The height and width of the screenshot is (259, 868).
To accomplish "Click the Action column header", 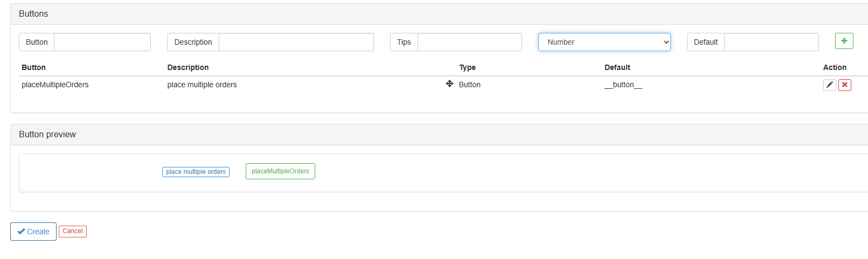I will tap(834, 67).
